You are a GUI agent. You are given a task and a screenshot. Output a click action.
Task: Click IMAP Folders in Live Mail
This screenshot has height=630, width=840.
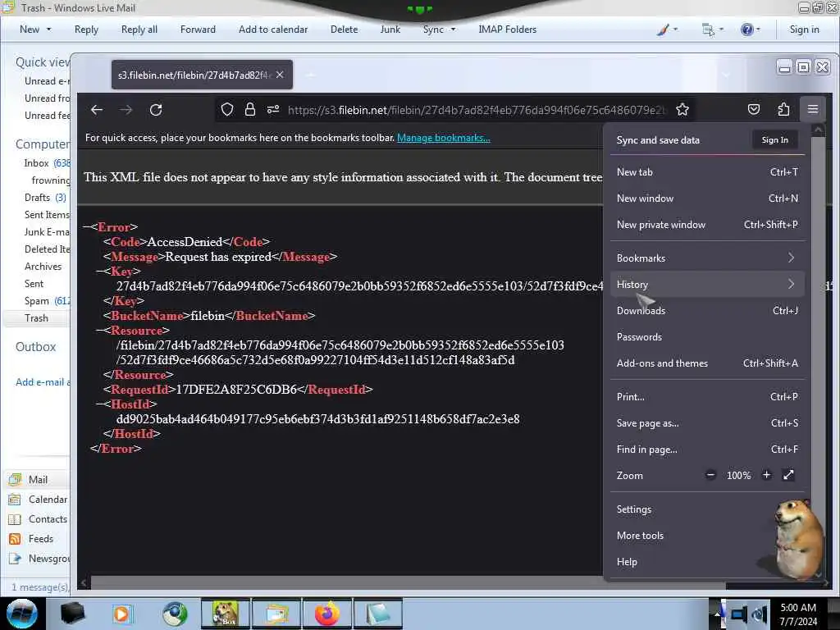507,30
